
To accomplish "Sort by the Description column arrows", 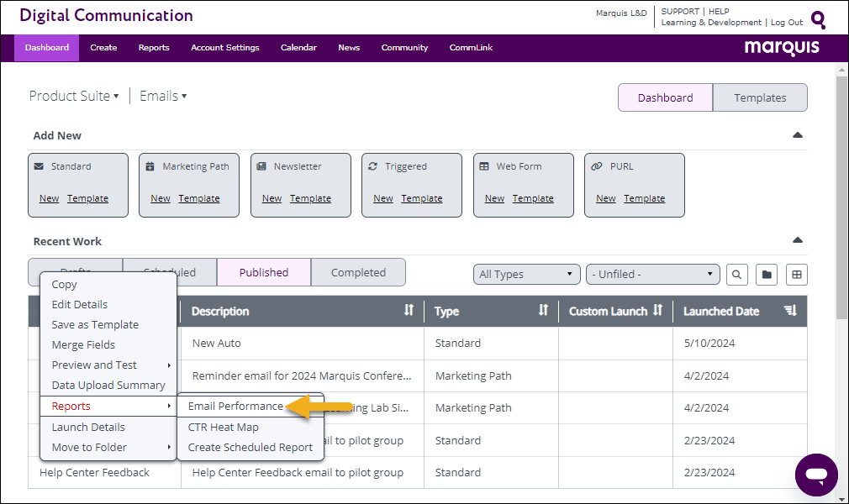I will 409,310.
